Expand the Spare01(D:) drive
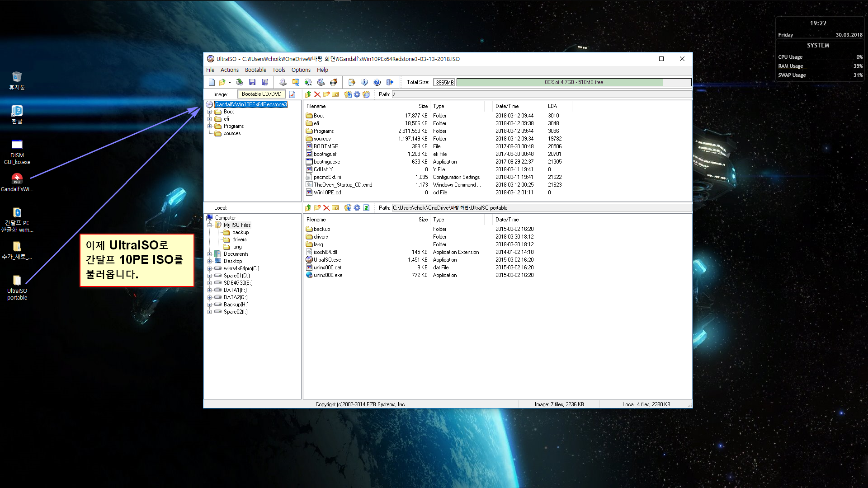Viewport: 868px width, 488px height. [210, 276]
